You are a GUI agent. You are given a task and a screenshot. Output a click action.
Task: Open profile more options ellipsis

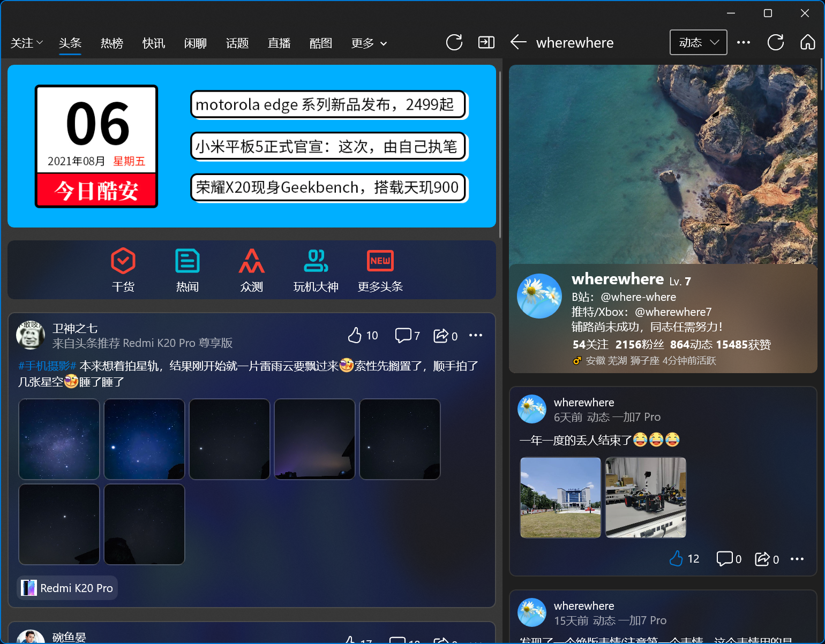(x=744, y=42)
